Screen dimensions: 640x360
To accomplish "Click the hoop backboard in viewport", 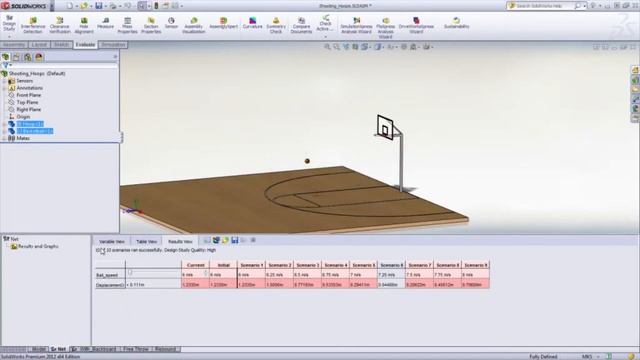I will coord(385,127).
